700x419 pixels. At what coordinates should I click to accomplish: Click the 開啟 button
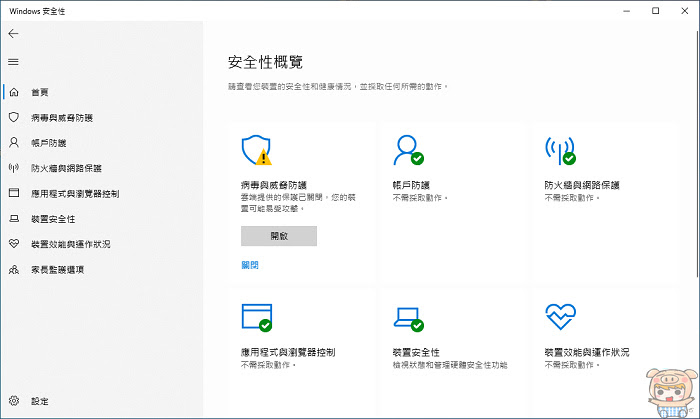279,236
